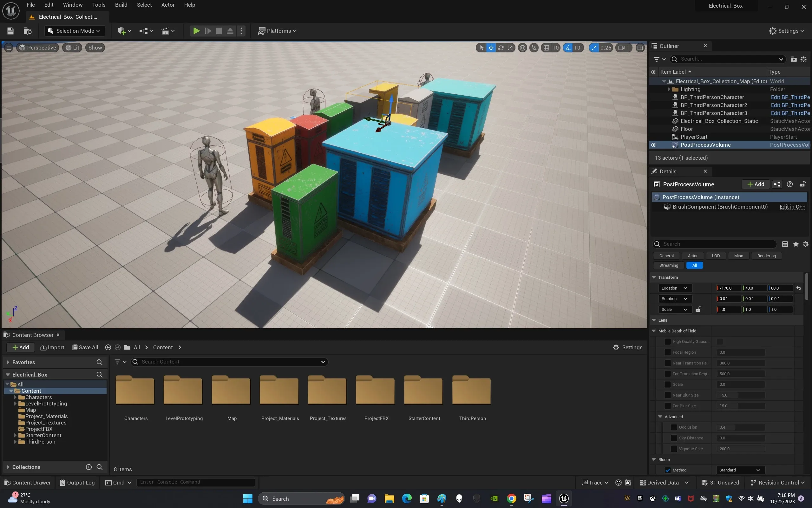Open the Actor menu
Image resolution: width=812 pixels, height=508 pixels.
168,5
